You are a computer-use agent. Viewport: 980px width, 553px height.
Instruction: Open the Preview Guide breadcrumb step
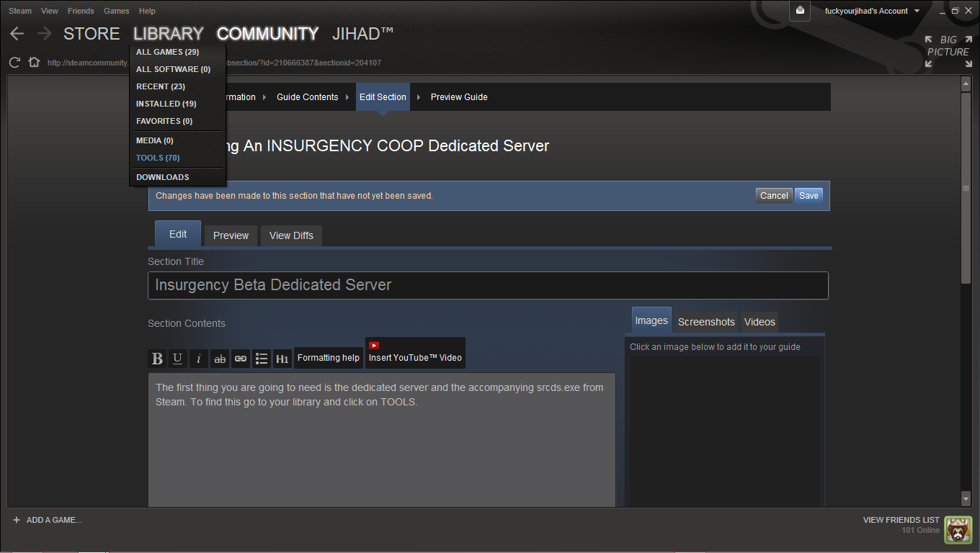[459, 97]
